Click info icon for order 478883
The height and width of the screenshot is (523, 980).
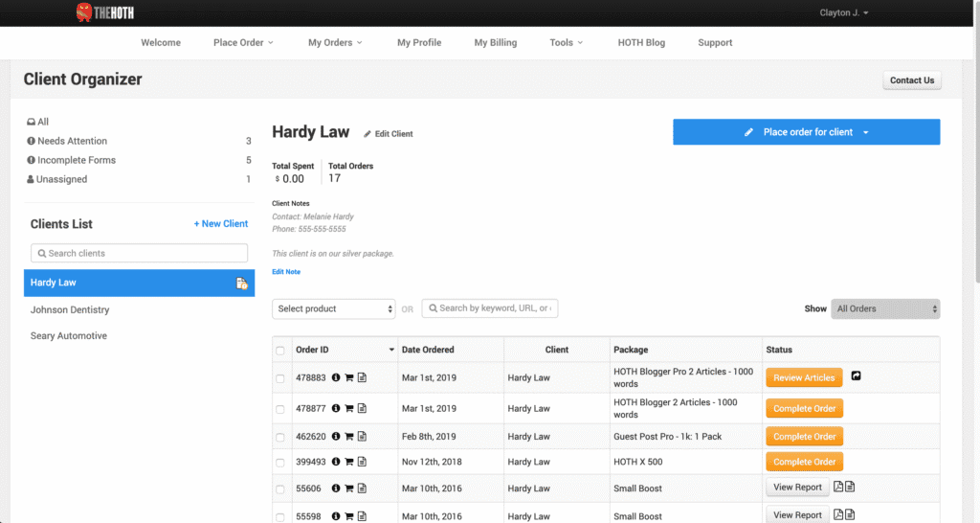click(336, 377)
